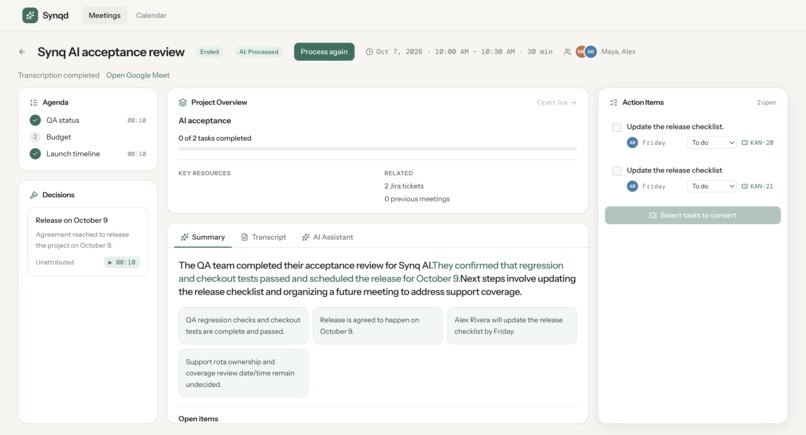Viewport: 806px width, 435px height.
Task: Click assignee avatar on KAN-20 item
Action: click(632, 142)
